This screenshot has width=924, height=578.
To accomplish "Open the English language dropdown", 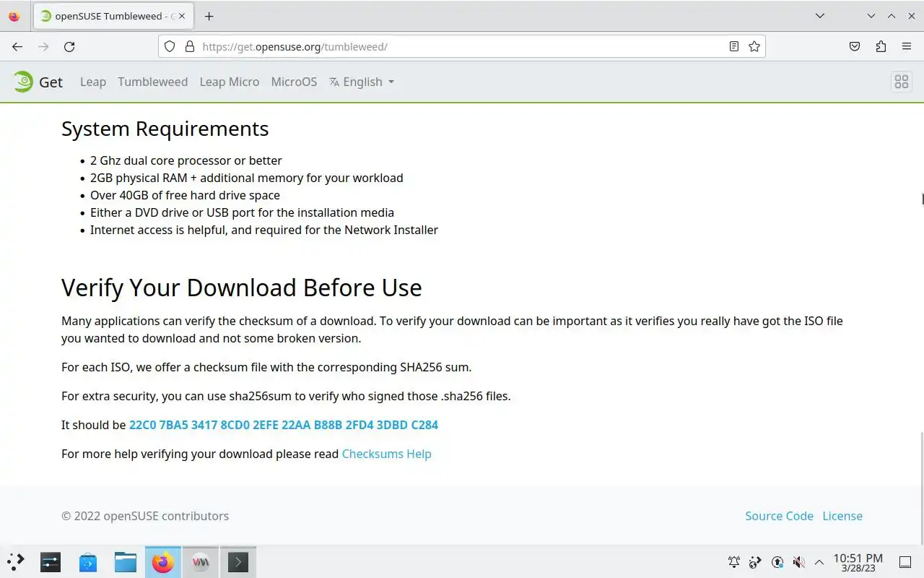I will coord(362,82).
